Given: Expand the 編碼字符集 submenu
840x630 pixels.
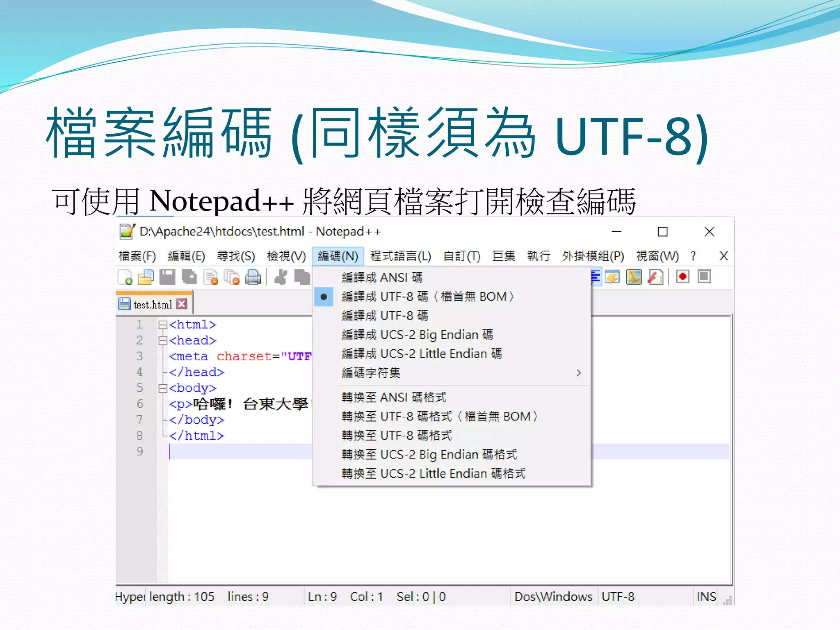Looking at the screenshot, I should point(452,373).
